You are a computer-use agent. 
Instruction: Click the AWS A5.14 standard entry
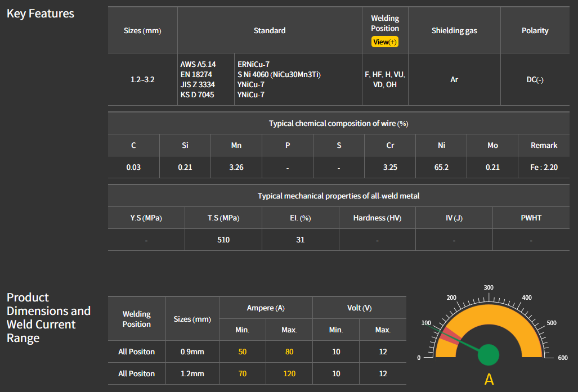(198, 65)
